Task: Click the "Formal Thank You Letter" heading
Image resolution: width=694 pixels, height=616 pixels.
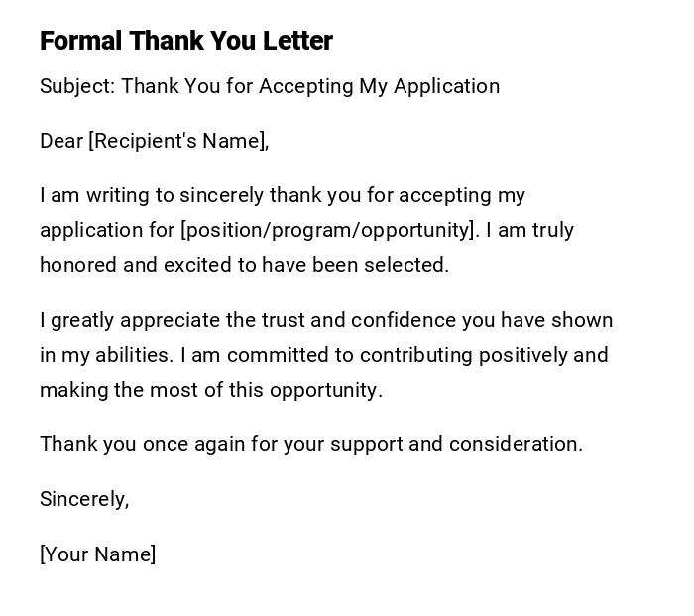Action: [186, 41]
